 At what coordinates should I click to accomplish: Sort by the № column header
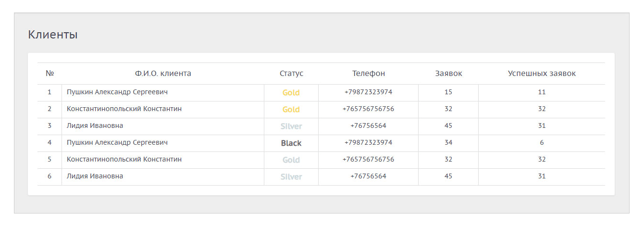(50, 74)
